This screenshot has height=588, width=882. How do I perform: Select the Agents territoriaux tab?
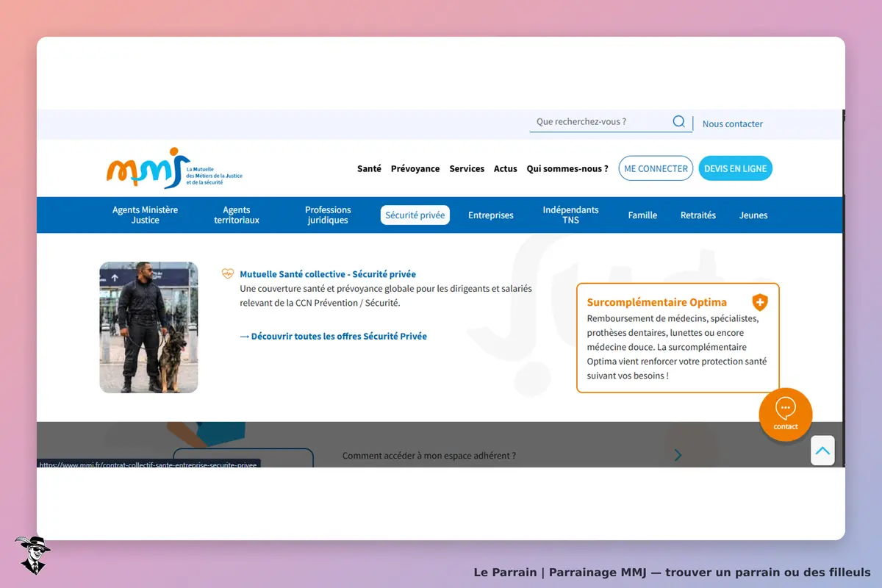pyautogui.click(x=237, y=215)
